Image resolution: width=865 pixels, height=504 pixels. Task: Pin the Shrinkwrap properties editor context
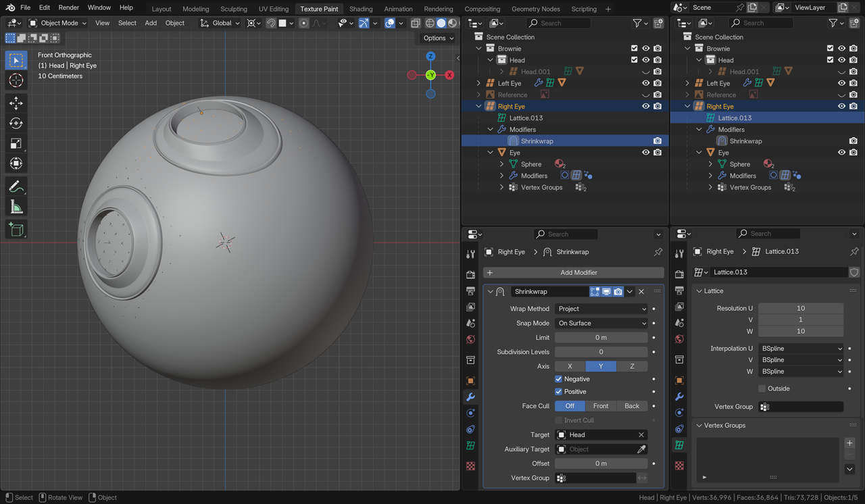point(658,252)
